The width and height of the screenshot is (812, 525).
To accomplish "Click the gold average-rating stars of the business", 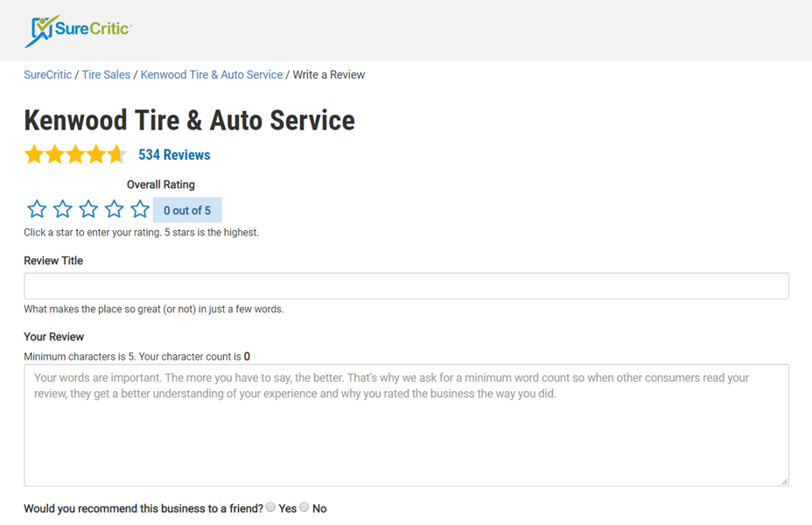I will click(x=75, y=154).
